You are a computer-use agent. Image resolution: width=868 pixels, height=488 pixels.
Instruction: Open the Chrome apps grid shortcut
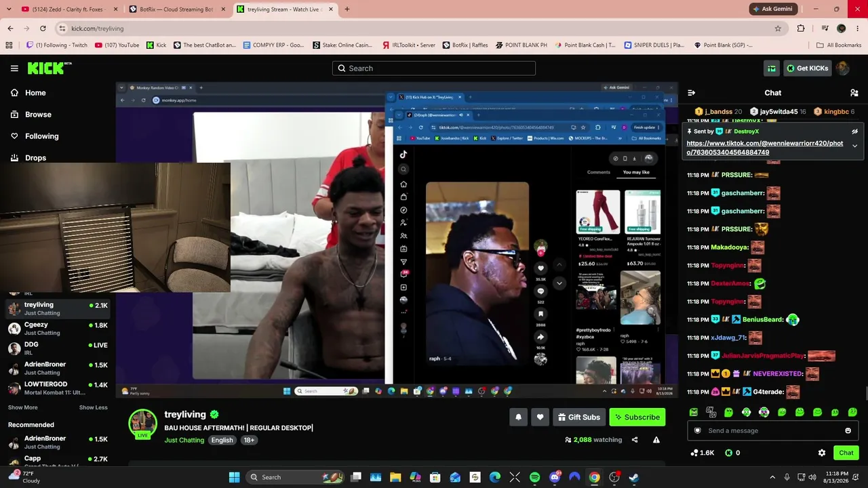[9, 45]
